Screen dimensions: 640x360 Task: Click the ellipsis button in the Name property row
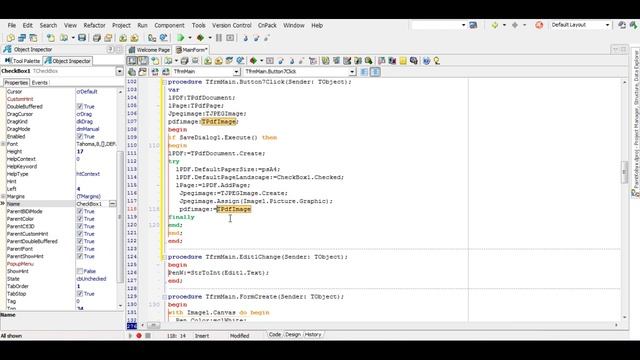coord(112,204)
